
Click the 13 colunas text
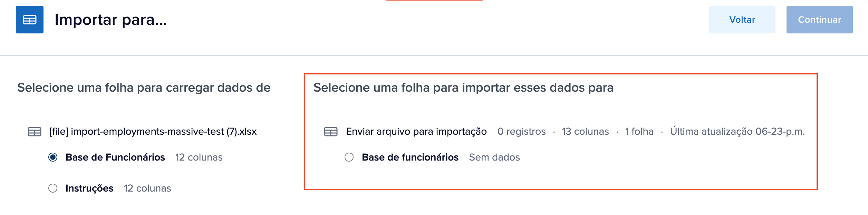coord(585,132)
